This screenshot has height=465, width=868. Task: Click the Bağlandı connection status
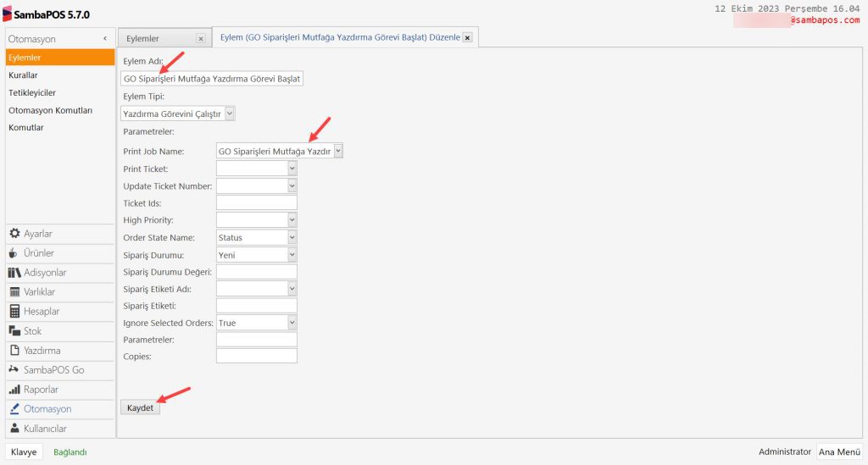[x=70, y=452]
